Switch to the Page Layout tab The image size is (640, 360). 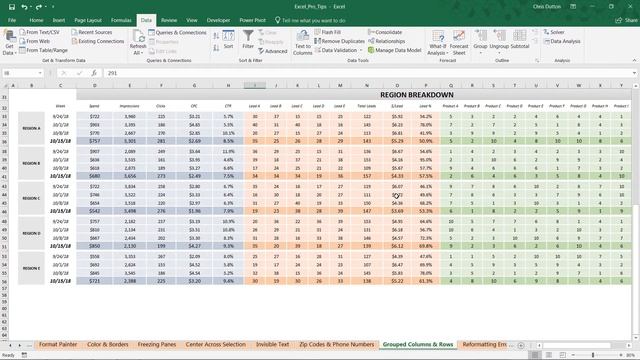pos(88,20)
